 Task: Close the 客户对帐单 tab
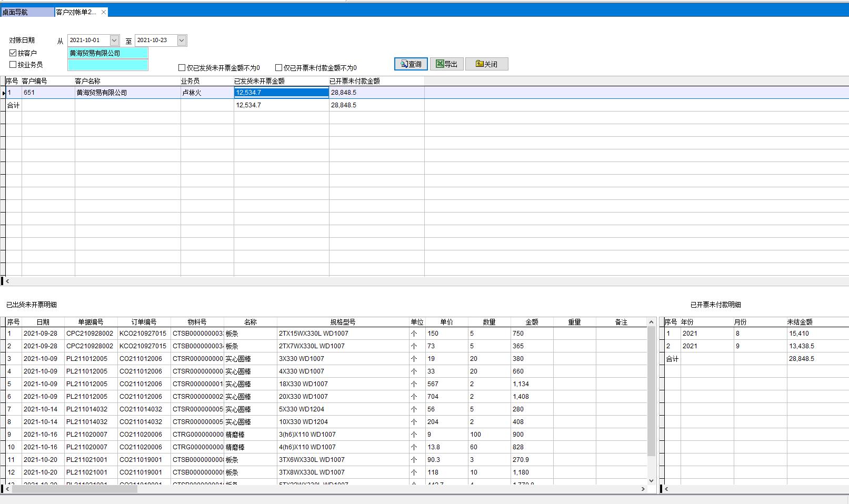click(104, 12)
